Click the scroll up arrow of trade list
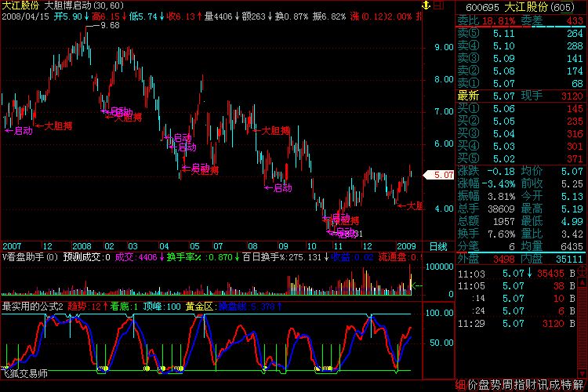 click(582, 282)
